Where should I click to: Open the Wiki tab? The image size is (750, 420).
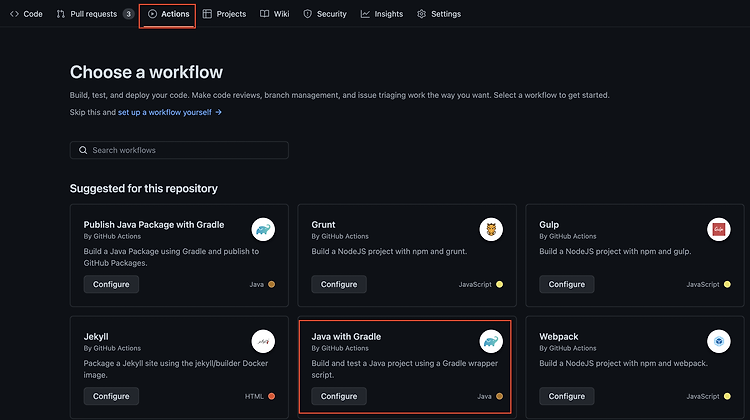click(275, 14)
